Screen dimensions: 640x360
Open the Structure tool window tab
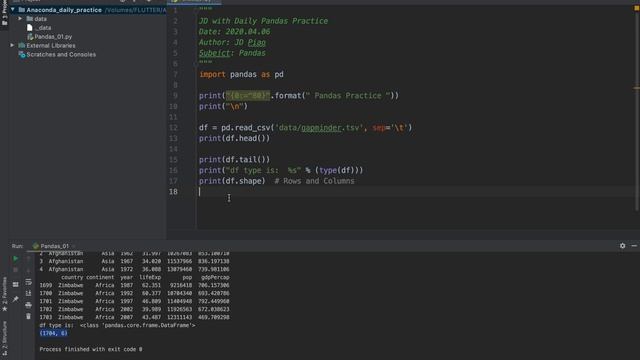pos(4,339)
